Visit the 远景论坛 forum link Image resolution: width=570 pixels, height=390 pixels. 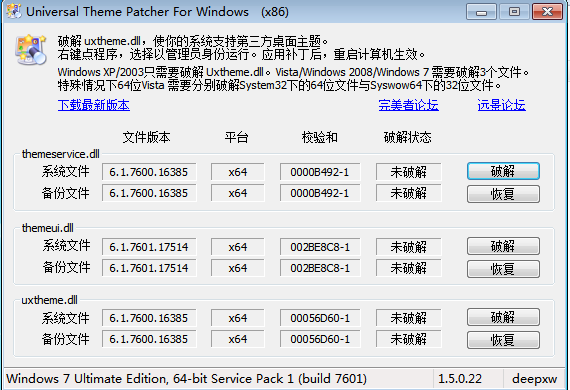[501, 105]
